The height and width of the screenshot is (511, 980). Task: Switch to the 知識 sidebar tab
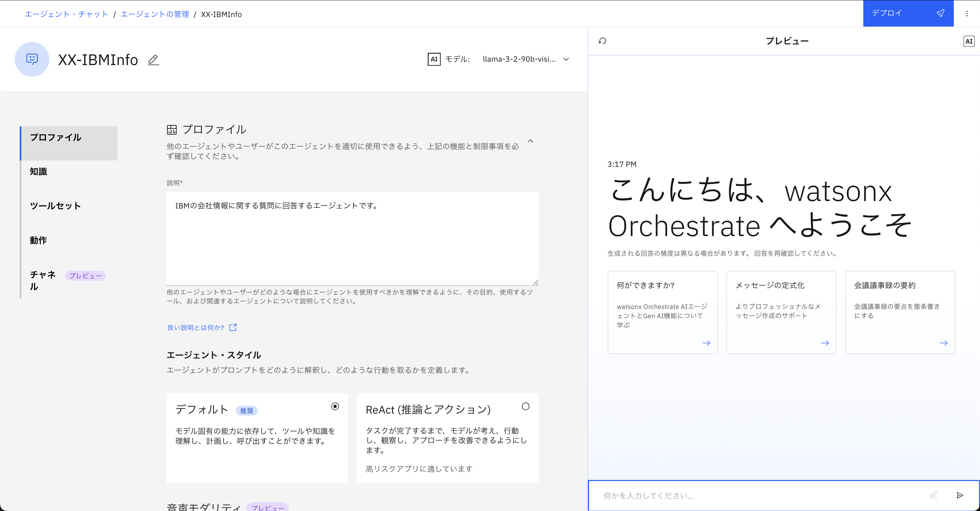click(x=39, y=172)
